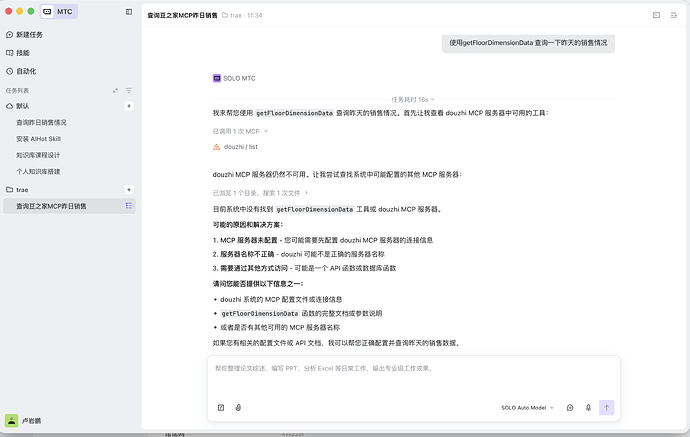Send message with the arrow button
Viewport: 690px width, 437px height.
606,408
